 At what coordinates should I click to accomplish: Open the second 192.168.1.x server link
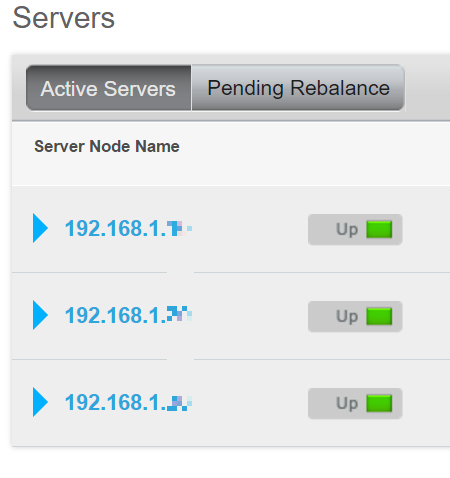coord(128,315)
